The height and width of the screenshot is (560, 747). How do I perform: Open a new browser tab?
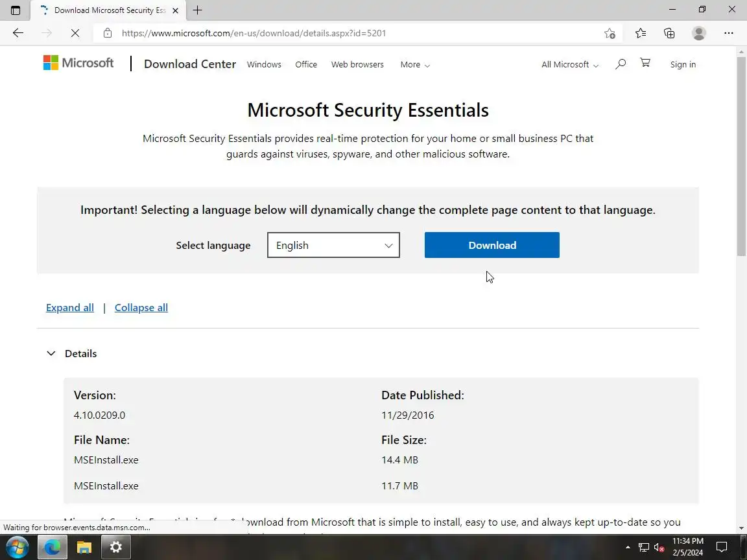198,10
